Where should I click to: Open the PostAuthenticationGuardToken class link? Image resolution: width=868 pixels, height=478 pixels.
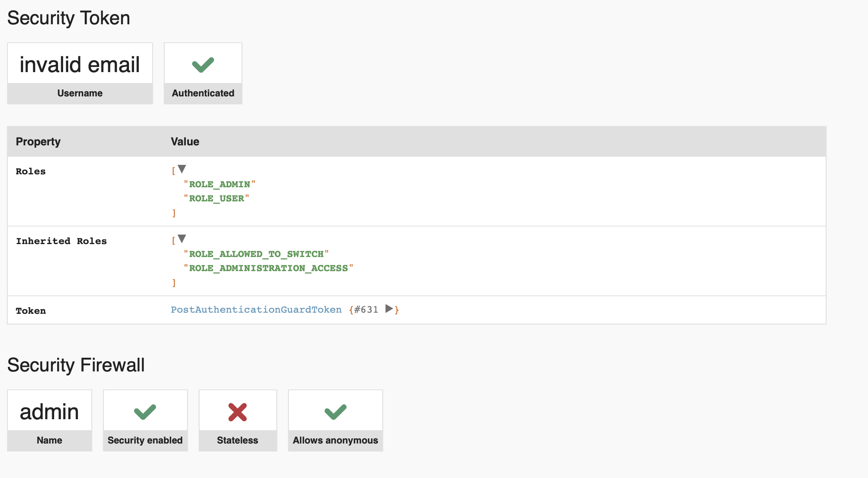(256, 309)
